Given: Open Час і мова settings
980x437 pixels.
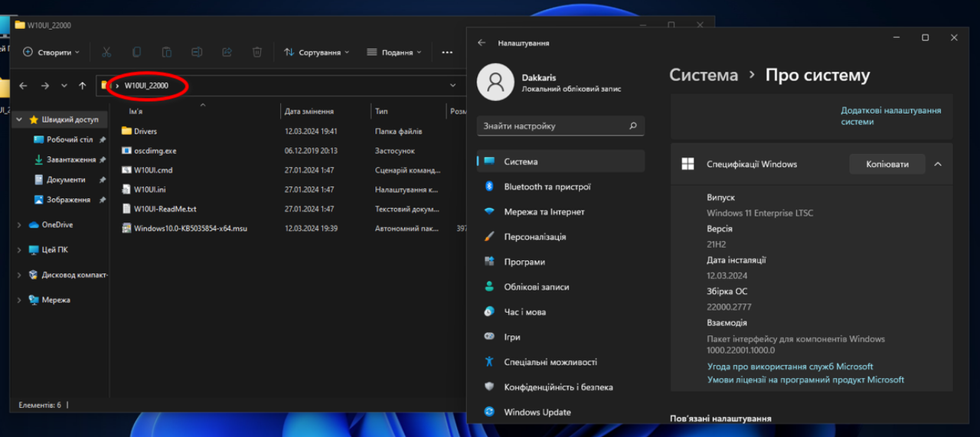Looking at the screenshot, I should [x=560, y=312].
